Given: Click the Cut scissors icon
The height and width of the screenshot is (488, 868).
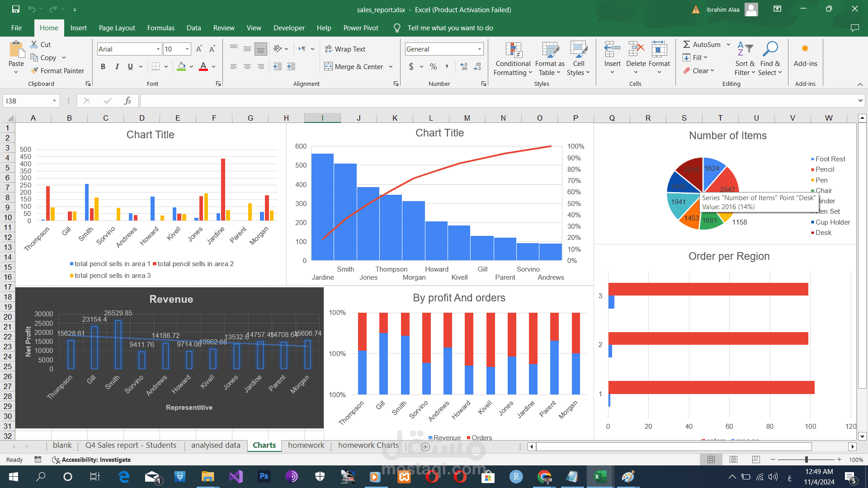Looking at the screenshot, I should pyautogui.click(x=34, y=44).
